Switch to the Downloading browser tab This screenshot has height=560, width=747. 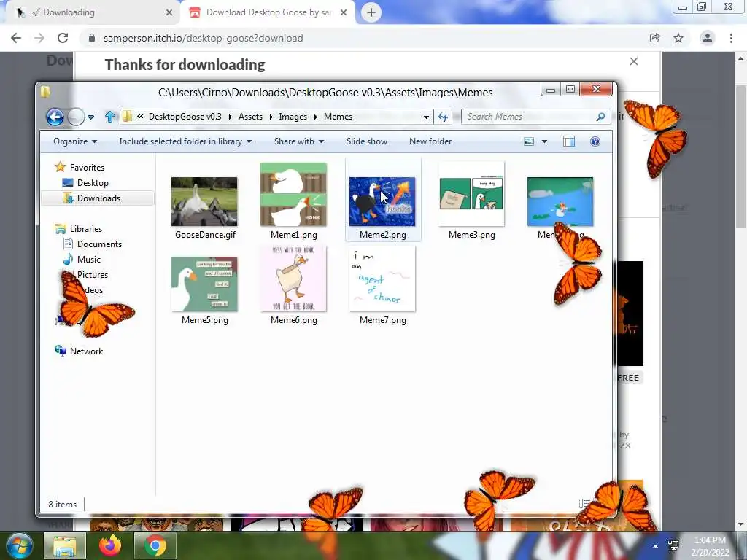(x=90, y=12)
